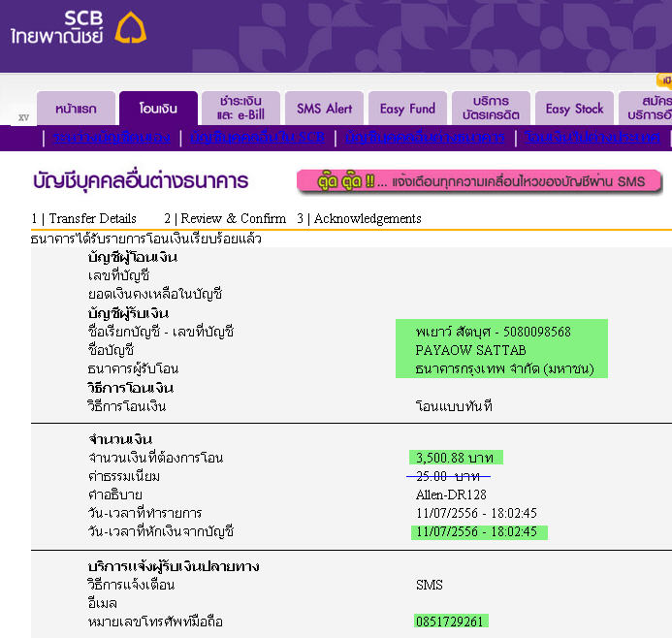Click step 3 Acknowledgements
Screen dimensions: 672x638
pyautogui.click(x=359, y=218)
